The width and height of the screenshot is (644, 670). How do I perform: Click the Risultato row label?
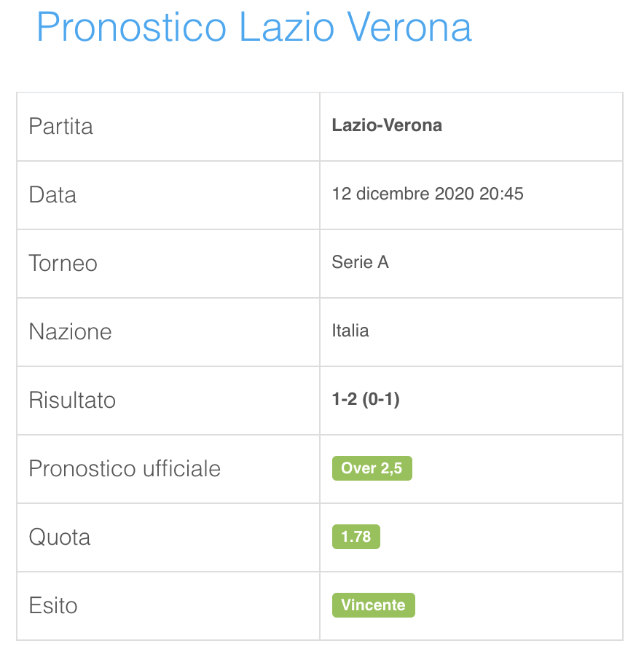[72, 400]
